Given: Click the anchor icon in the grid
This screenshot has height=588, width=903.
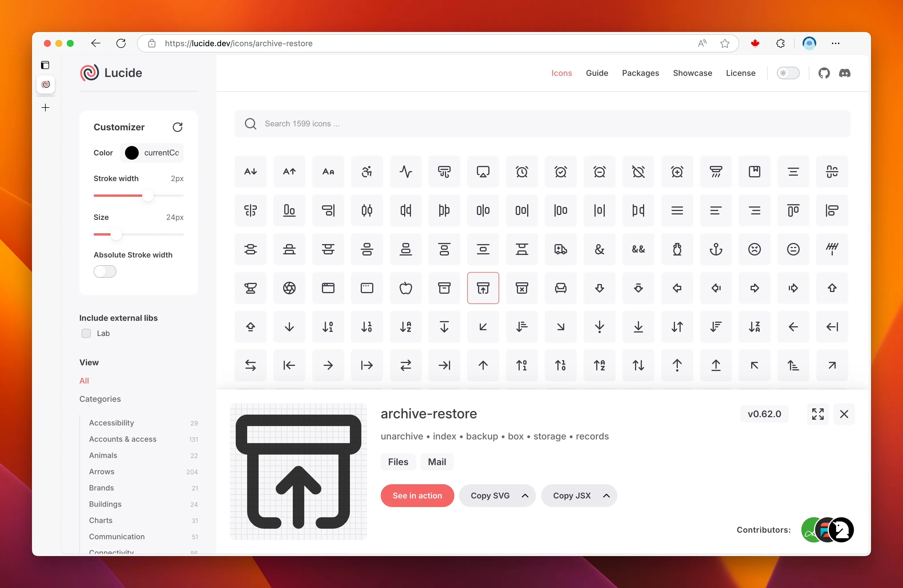Looking at the screenshot, I should (715, 249).
